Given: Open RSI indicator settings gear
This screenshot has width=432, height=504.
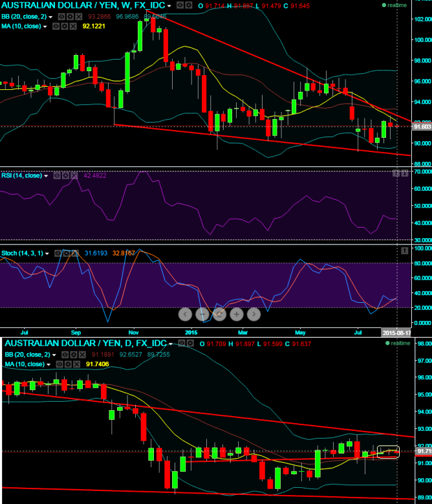Looking at the screenshot, I should (x=65, y=175).
